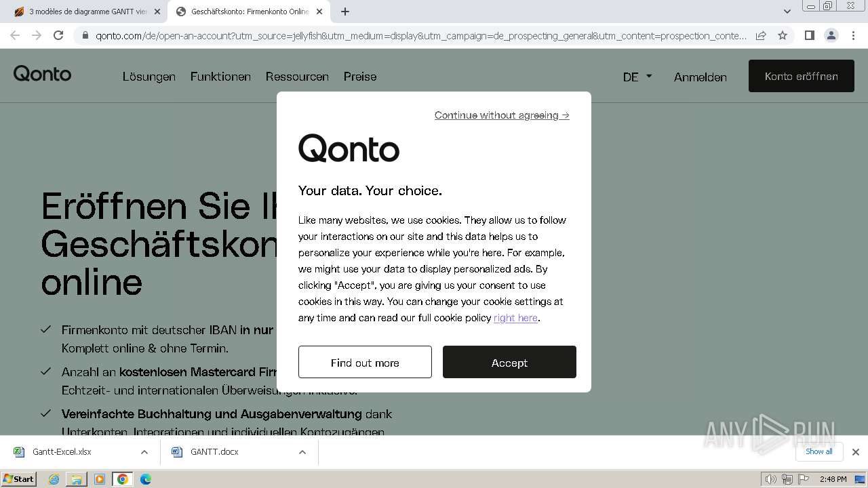Go to the Preise page
Image resolution: width=868 pixels, height=488 pixels.
[x=360, y=77]
